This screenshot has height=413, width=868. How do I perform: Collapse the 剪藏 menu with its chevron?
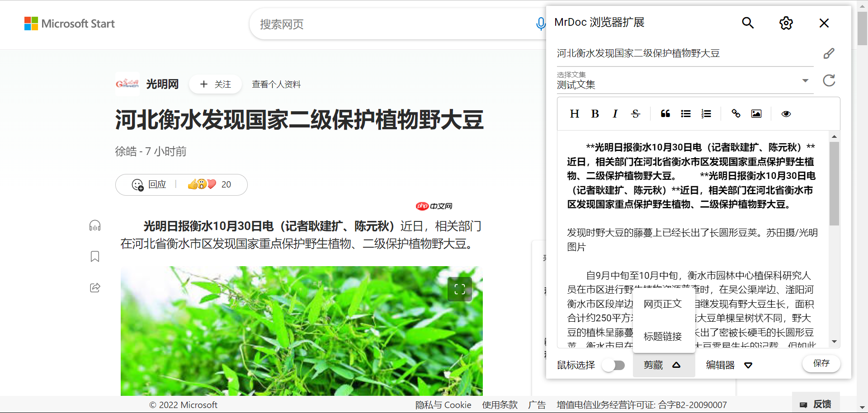click(x=676, y=365)
